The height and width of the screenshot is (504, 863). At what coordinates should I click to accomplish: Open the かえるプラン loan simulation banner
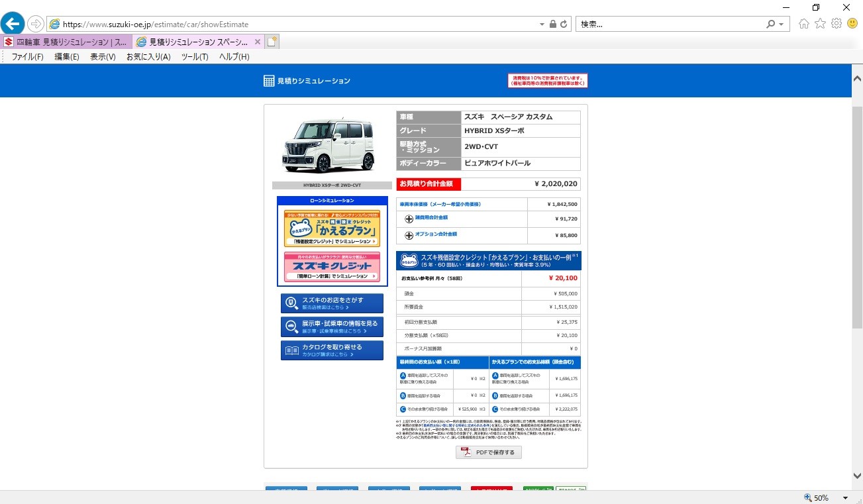pos(332,228)
